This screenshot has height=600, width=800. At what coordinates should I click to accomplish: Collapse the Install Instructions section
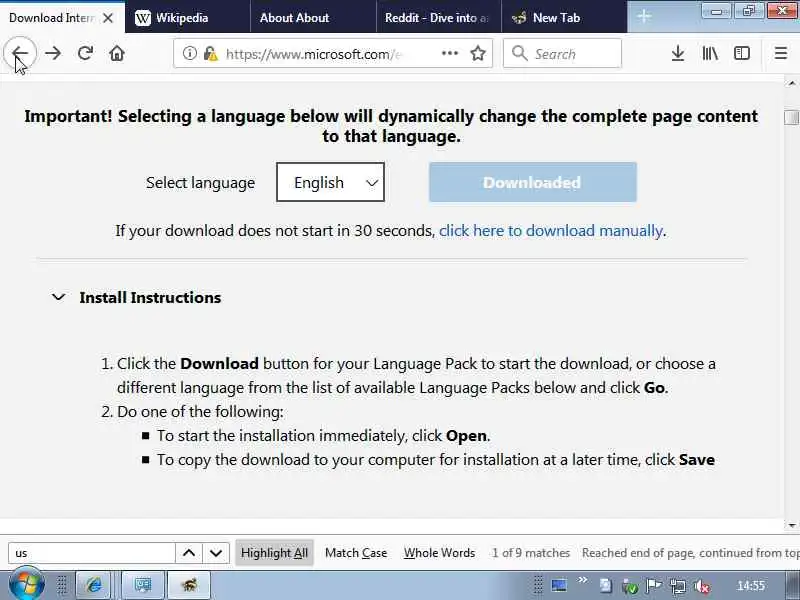pyautogui.click(x=59, y=297)
